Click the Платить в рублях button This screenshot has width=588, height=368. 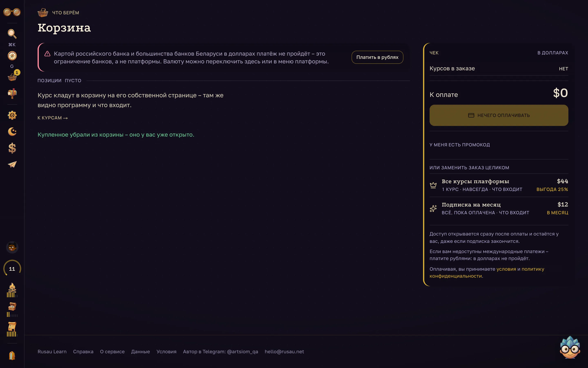[x=377, y=57]
